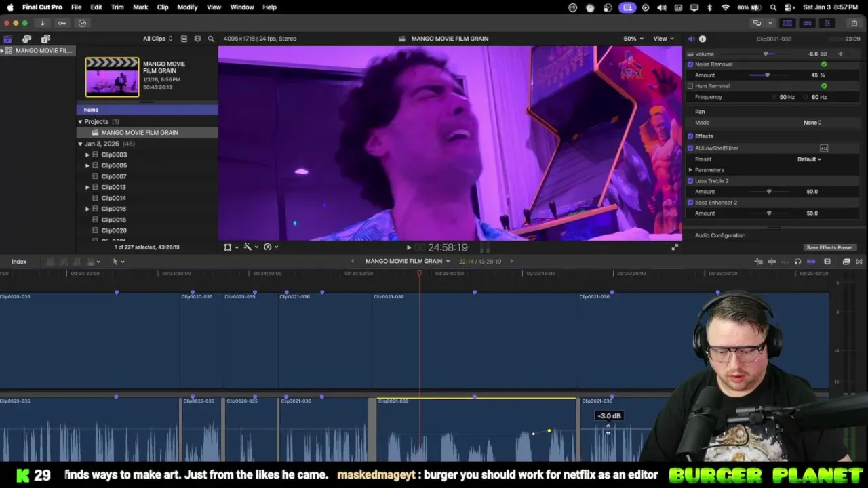Collapse the Jan 3, 2026 event group
Screen dimensions: 868x488
(x=80, y=144)
